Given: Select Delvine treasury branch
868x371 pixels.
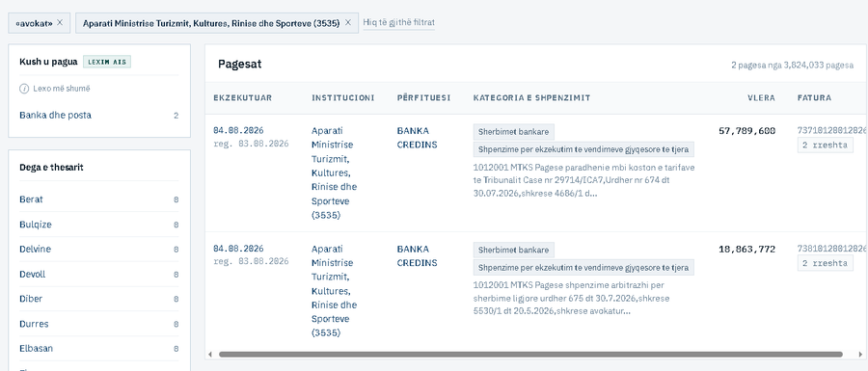Looking at the screenshot, I should point(99,249).
